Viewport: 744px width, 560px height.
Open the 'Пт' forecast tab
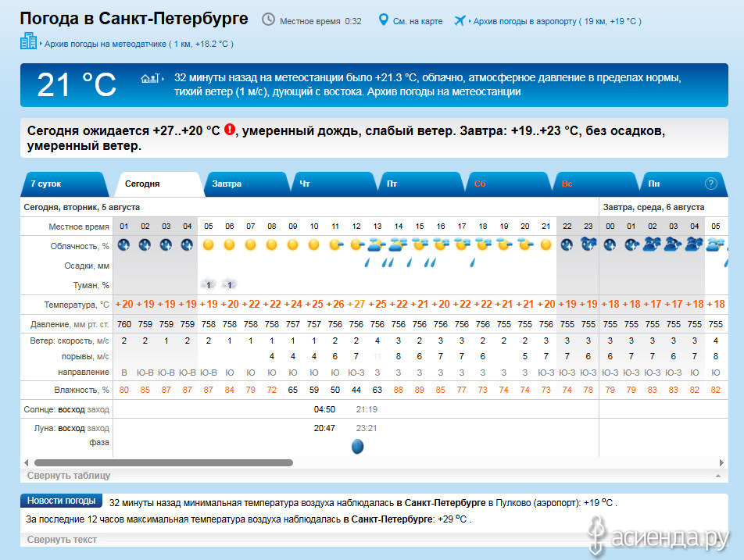[420, 184]
